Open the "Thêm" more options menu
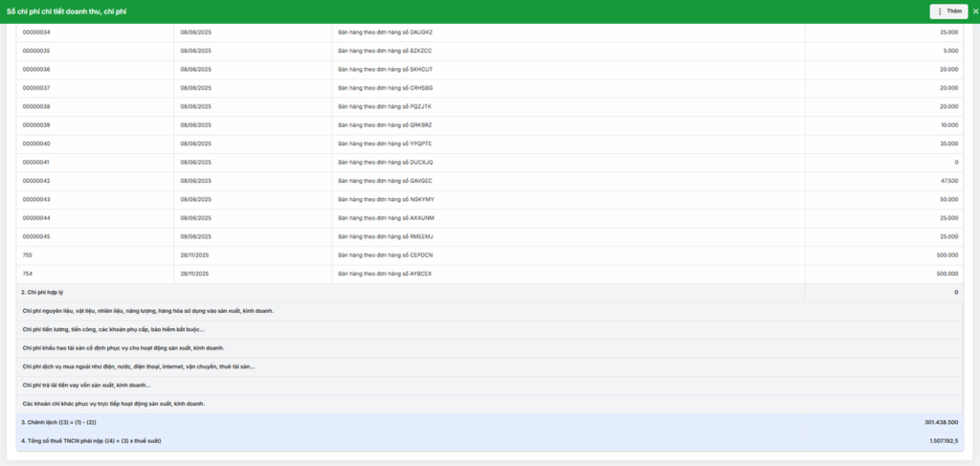 [948, 11]
